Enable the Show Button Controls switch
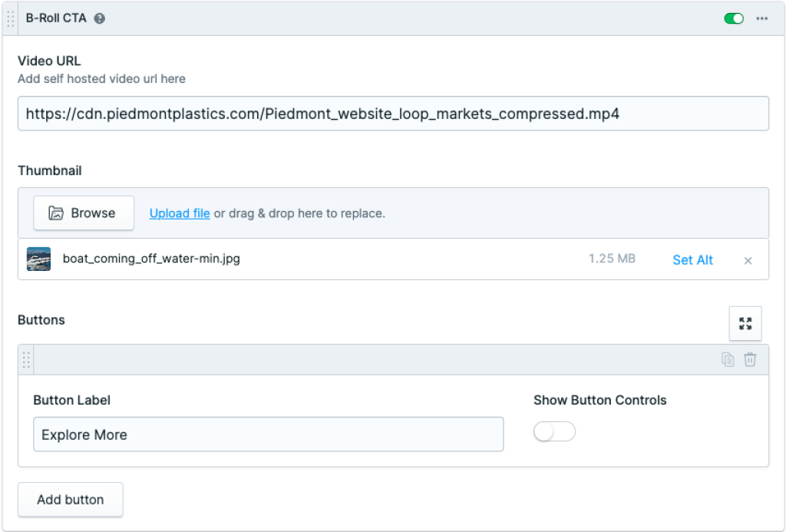This screenshot has width=786, height=532. coord(554,432)
